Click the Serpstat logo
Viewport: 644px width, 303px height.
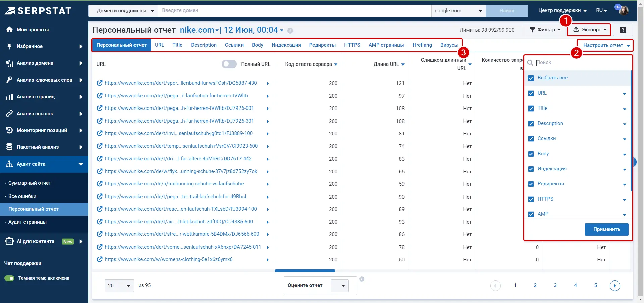[38, 11]
